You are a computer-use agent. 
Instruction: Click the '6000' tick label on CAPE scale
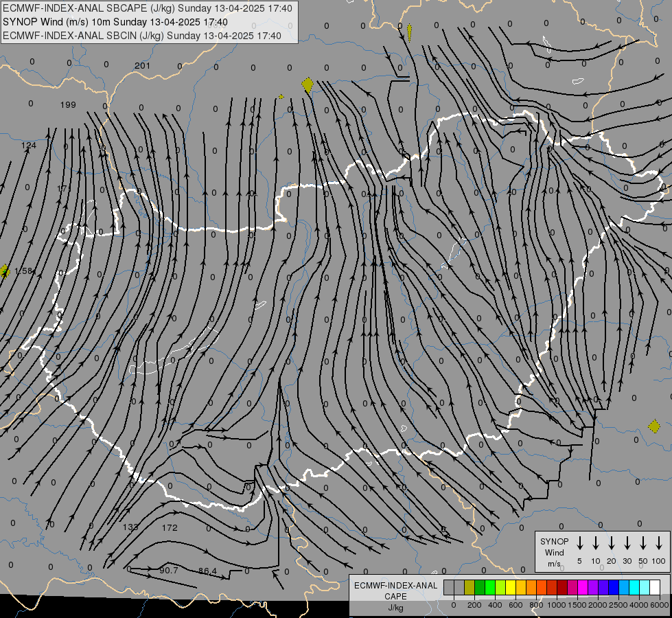pos(660,605)
